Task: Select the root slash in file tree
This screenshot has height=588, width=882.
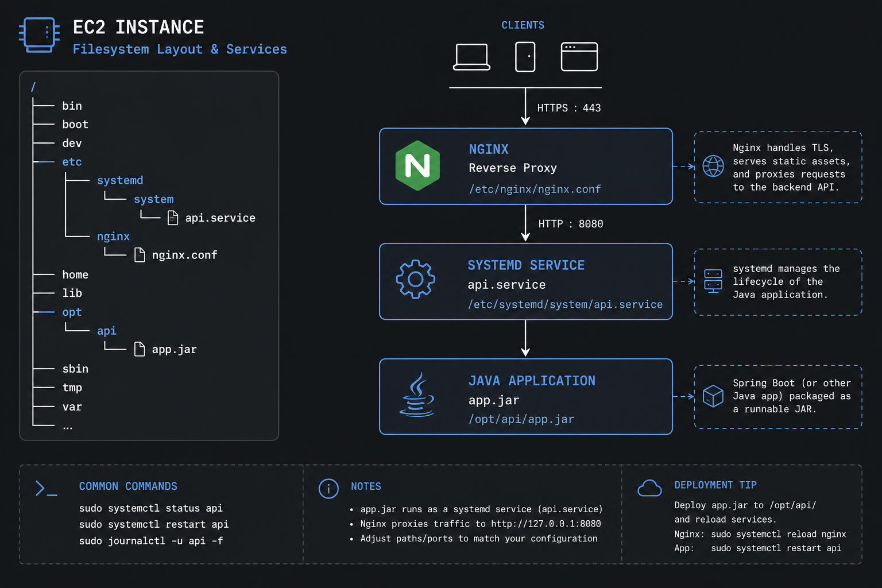Action: click(33, 87)
